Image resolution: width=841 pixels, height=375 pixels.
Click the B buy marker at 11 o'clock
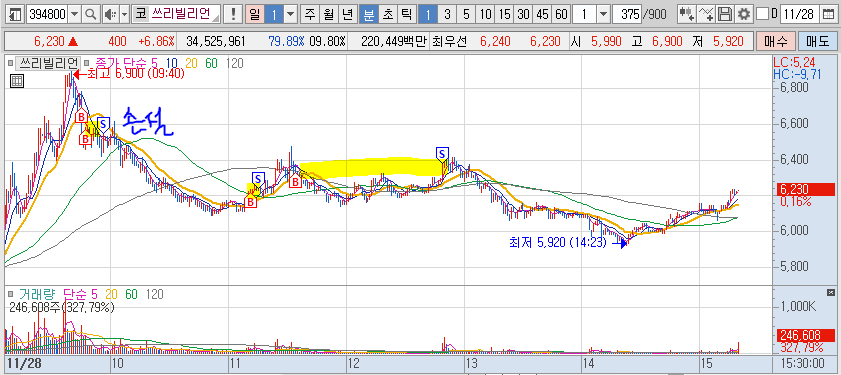coord(250,202)
